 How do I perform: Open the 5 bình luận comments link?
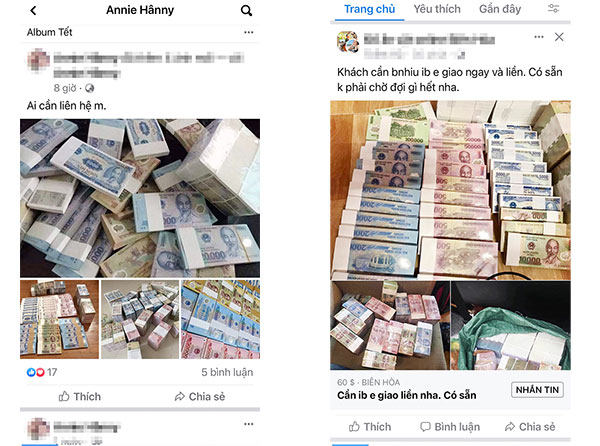pyautogui.click(x=227, y=372)
